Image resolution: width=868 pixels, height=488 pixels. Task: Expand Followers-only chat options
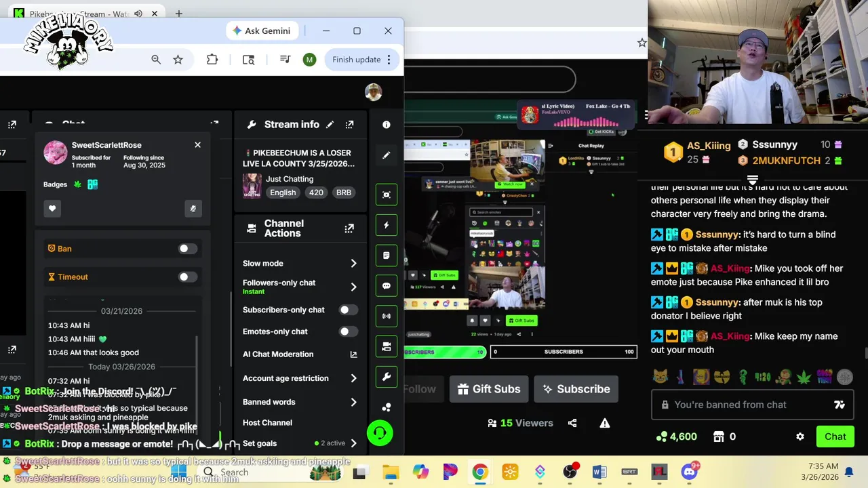click(x=353, y=287)
